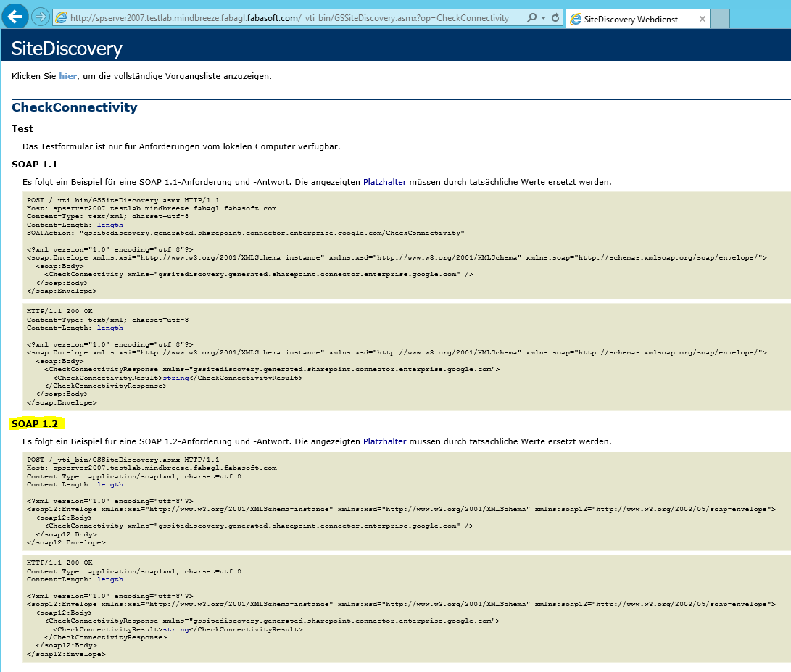Click the SOAP 1.1 section heading

point(35,165)
